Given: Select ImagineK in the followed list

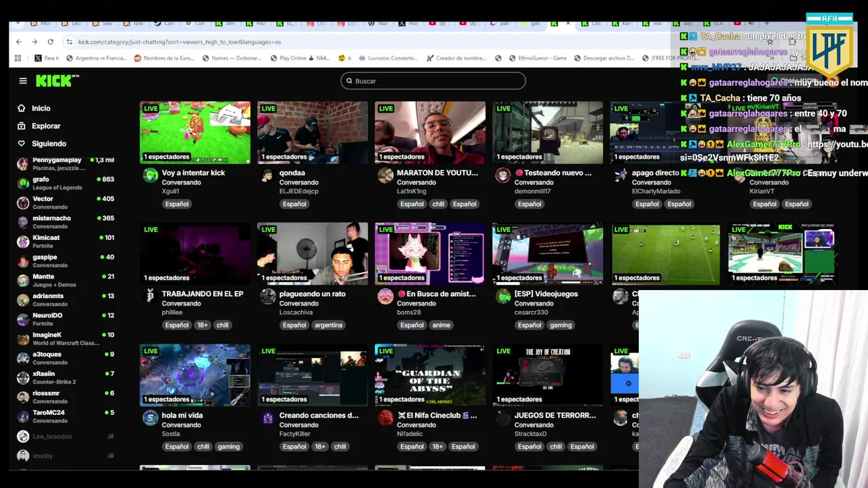Looking at the screenshot, I should 66,338.
